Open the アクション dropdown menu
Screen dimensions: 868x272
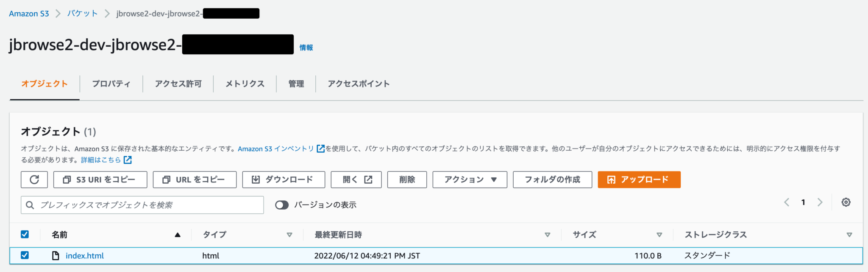pyautogui.click(x=469, y=179)
